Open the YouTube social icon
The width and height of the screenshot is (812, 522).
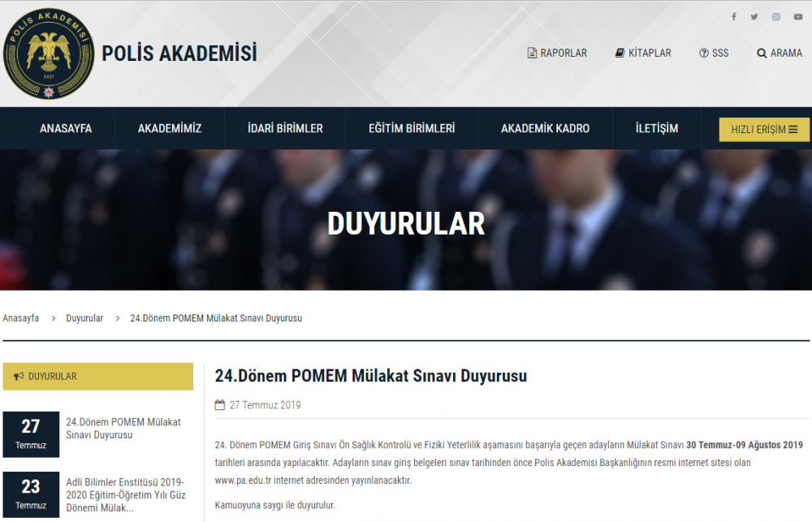click(x=798, y=17)
